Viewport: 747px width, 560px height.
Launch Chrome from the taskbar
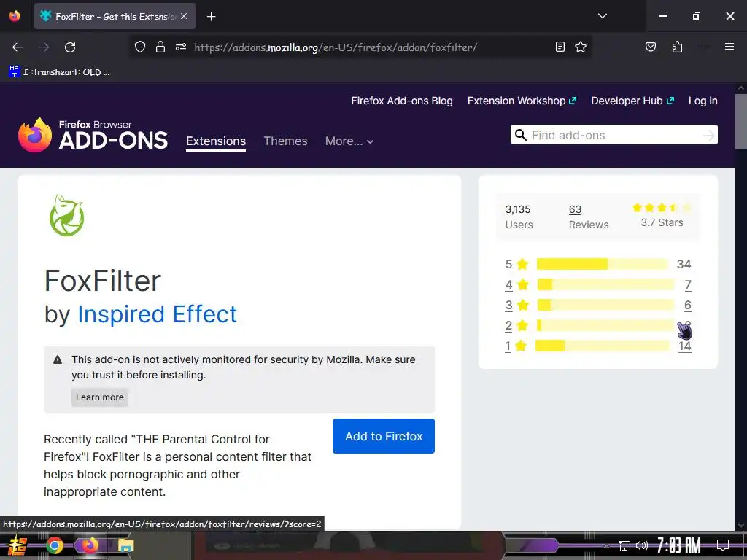click(54, 545)
